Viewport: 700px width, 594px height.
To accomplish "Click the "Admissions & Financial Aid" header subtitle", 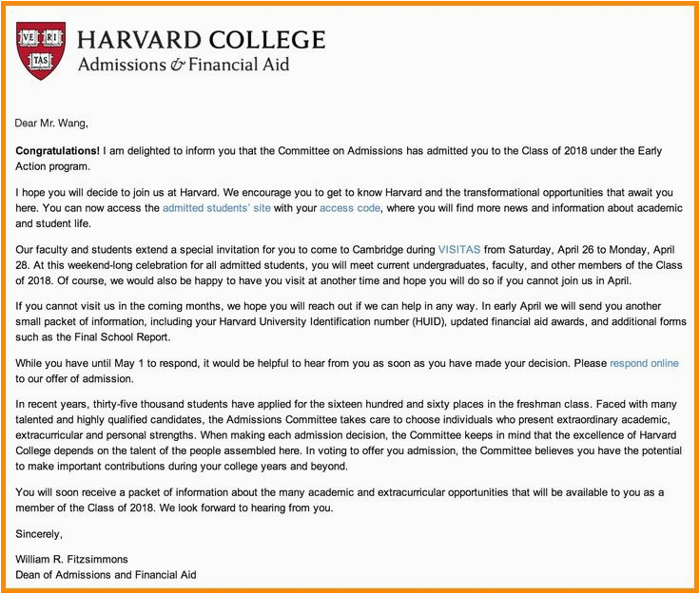I will coord(183,65).
